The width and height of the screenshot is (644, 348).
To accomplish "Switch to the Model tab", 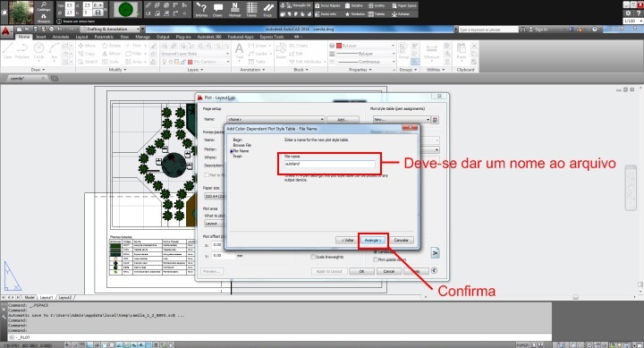I will coord(30,297).
